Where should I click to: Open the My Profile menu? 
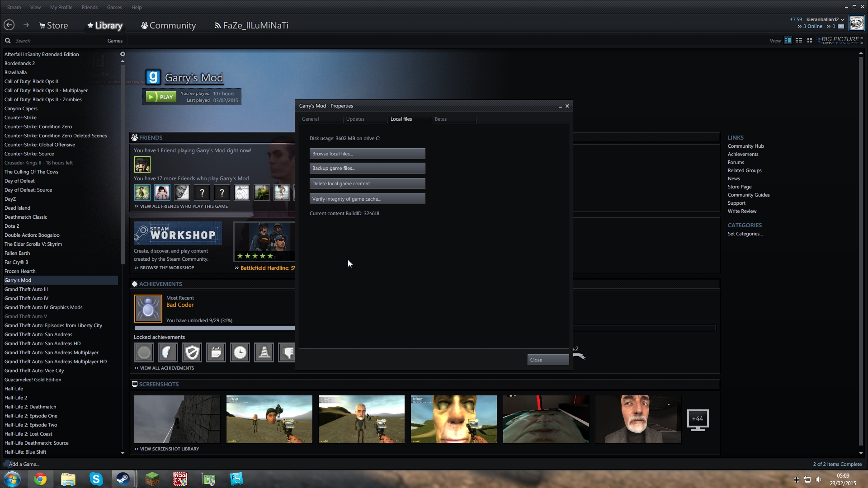pos(61,7)
